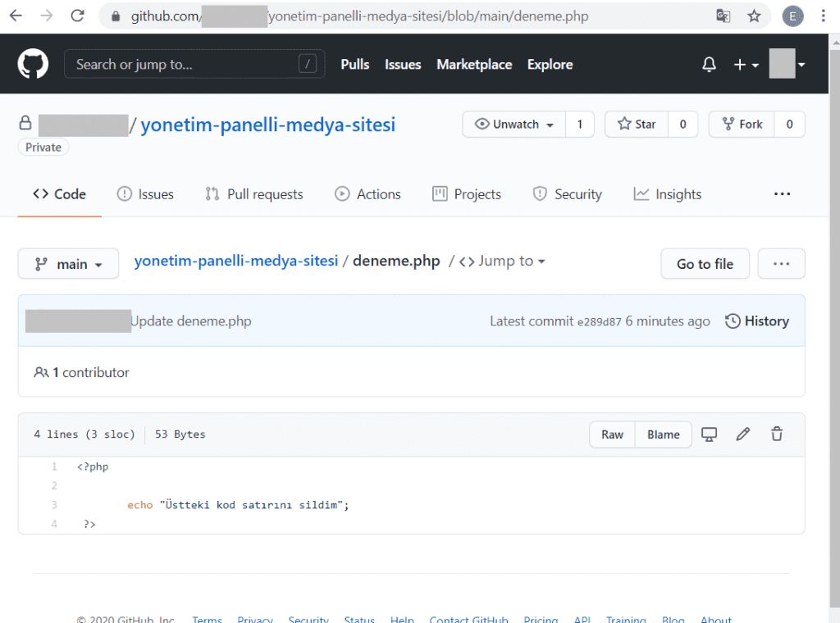View commit History with the clock icon
The width and height of the screenshot is (840, 623).
[756, 321]
